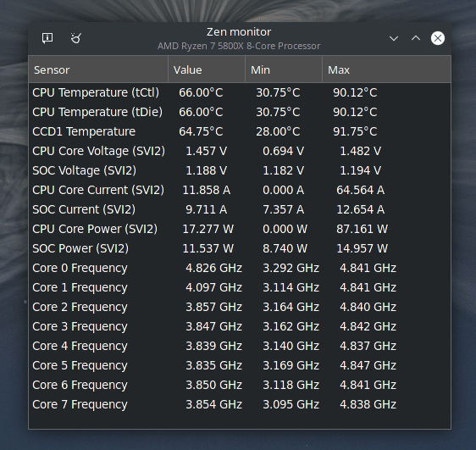Click the 64.75°C CCD1 current value
This screenshot has width=476, height=450.
201,131
